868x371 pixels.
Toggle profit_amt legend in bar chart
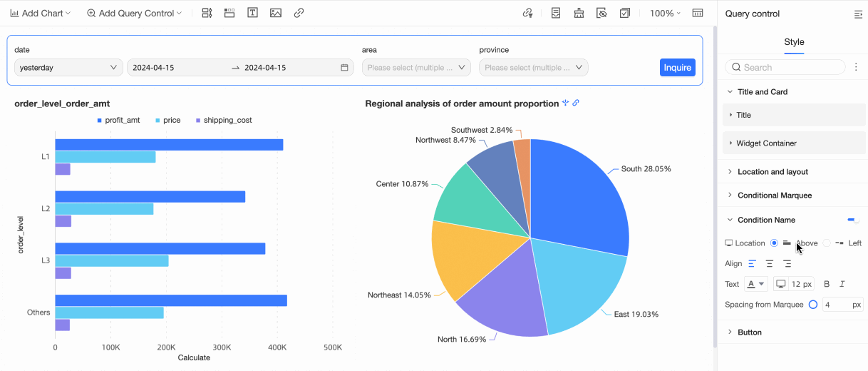(118, 121)
